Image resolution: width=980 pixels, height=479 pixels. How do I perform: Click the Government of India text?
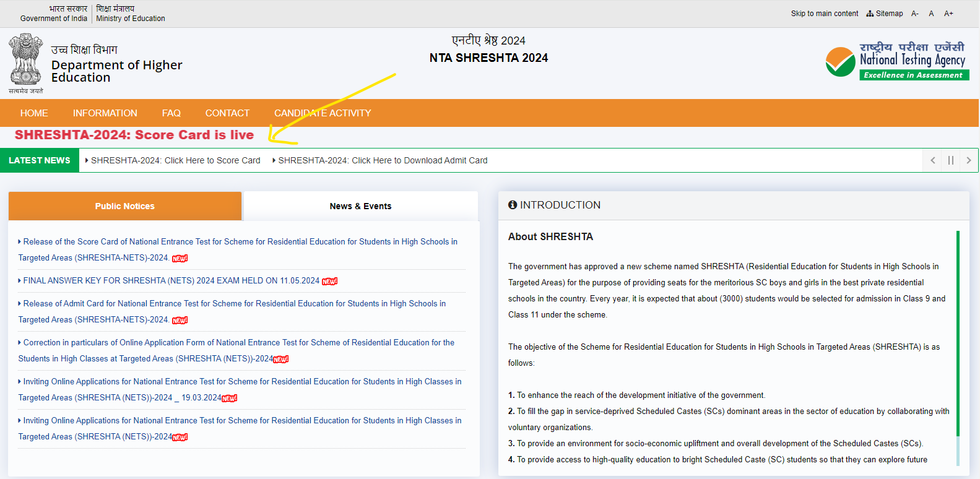(54, 19)
